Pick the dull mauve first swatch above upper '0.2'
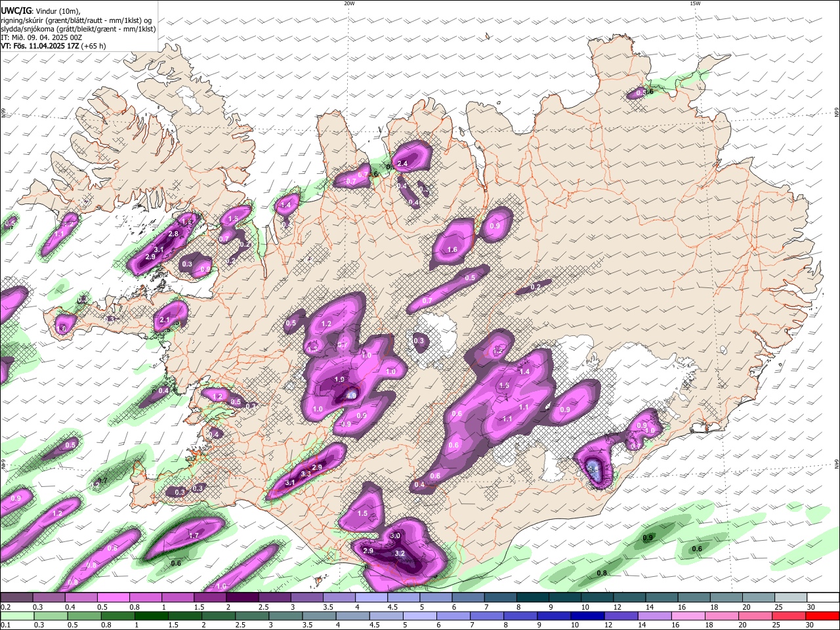Screen dimensions: 840x630 (x=17, y=598)
